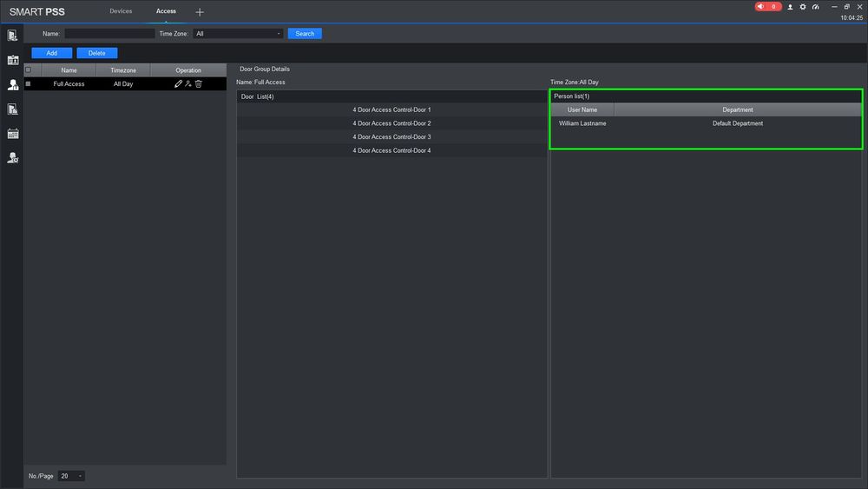Check the Full Access row checkbox
The image size is (868, 489).
28,83
